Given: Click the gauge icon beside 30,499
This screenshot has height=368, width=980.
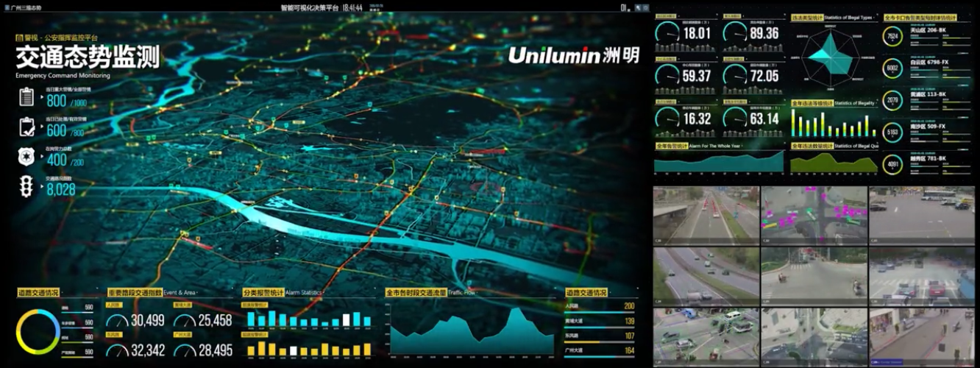Looking at the screenshot, I should tap(118, 321).
